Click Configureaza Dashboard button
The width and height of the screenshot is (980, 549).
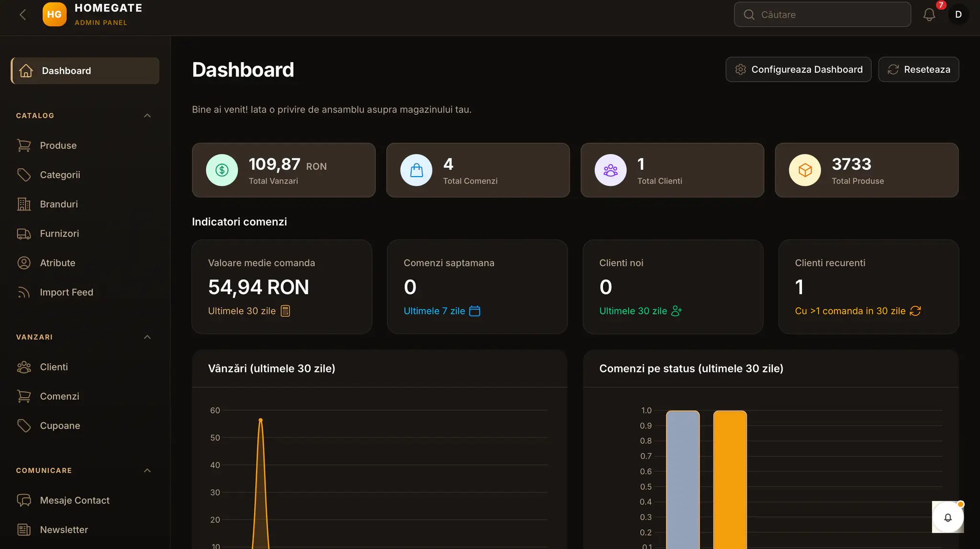pos(798,69)
